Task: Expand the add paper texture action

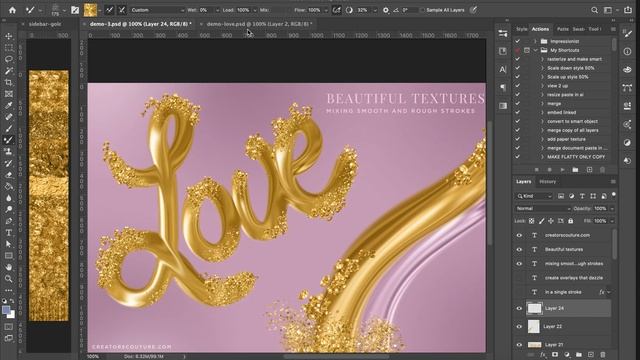Action: point(542,139)
